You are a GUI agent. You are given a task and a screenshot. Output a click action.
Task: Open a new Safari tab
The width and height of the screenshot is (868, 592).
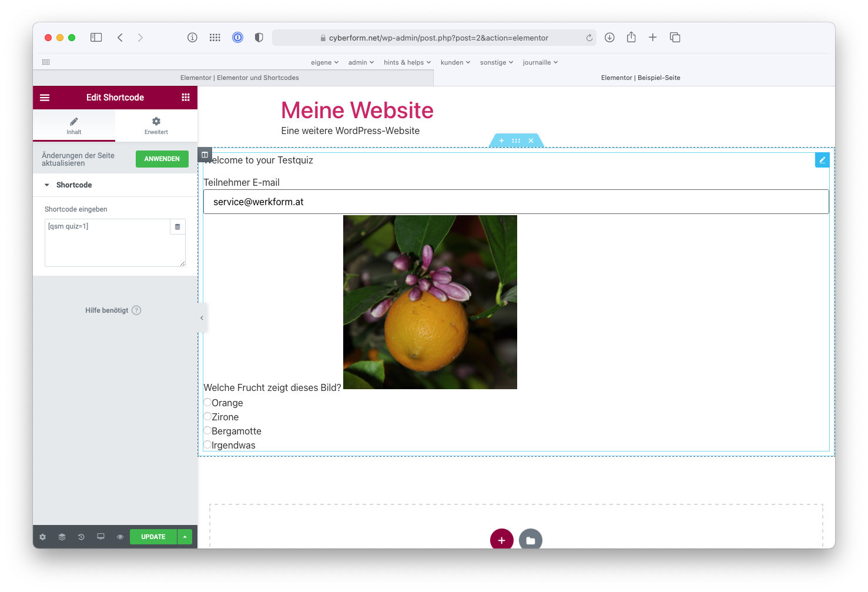tap(652, 37)
